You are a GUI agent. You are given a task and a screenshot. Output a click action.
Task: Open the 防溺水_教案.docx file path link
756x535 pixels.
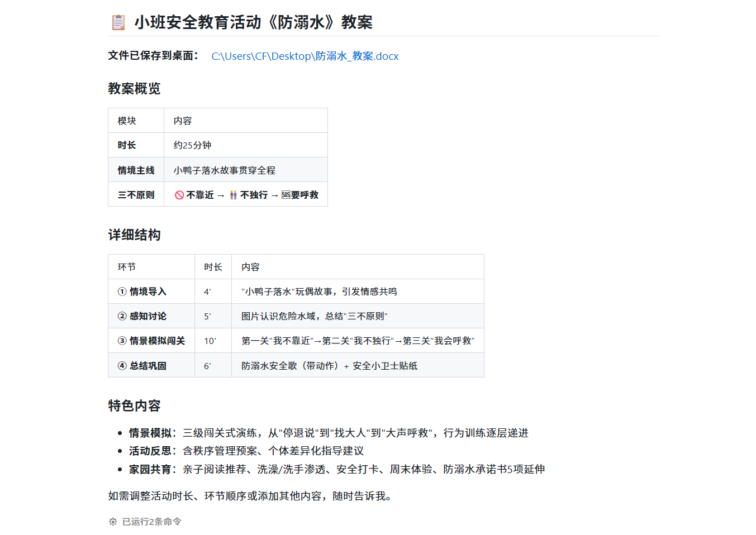(305, 56)
